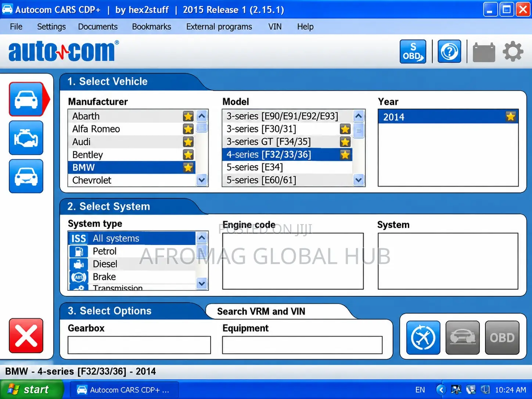532x399 pixels.
Task: Select model 5-series [E60/61]
Action: click(x=287, y=180)
